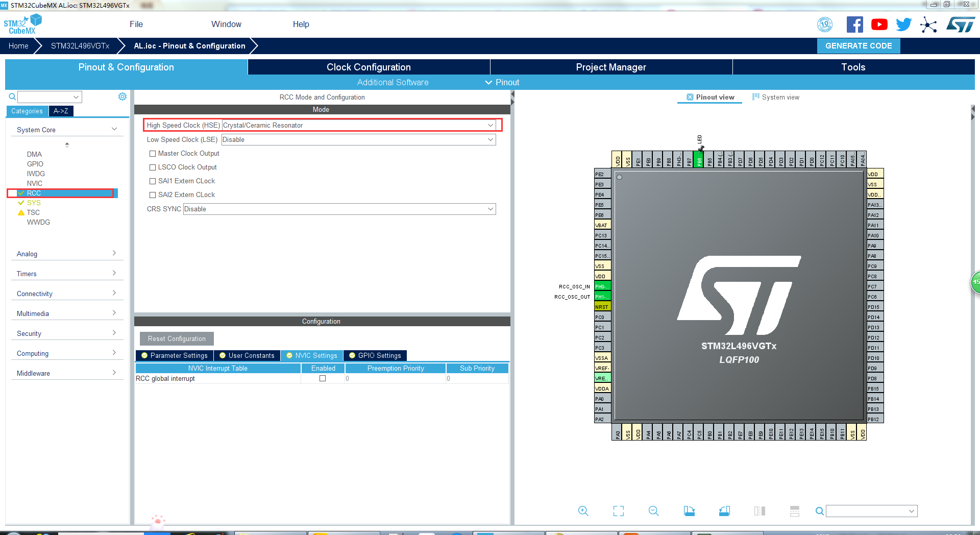980x535 pixels.
Task: Open the Facebook icon link
Action: [855, 25]
